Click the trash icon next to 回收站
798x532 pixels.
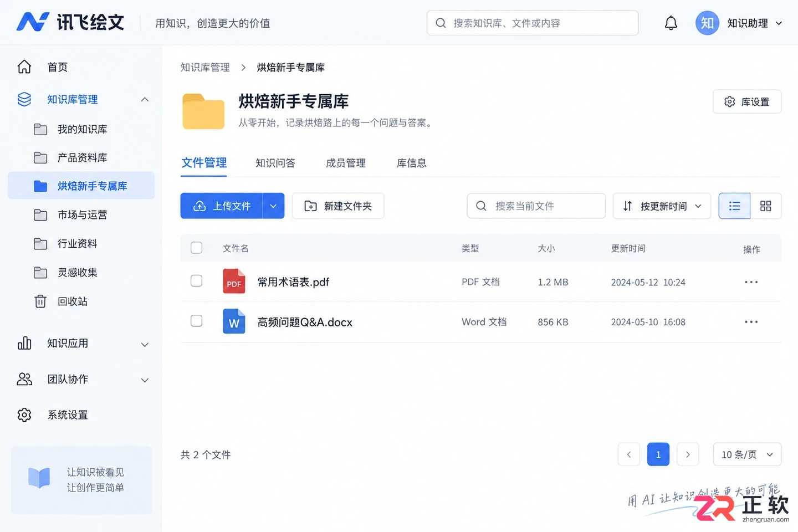point(40,301)
